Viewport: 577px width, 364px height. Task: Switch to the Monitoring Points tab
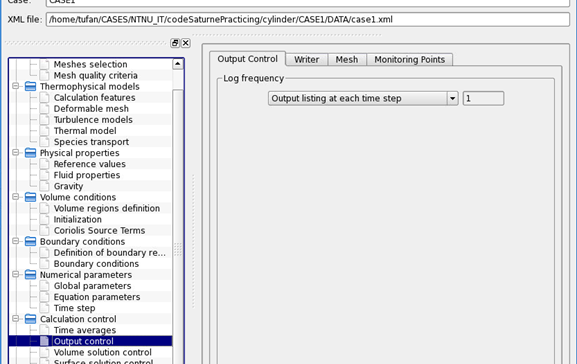[410, 60]
